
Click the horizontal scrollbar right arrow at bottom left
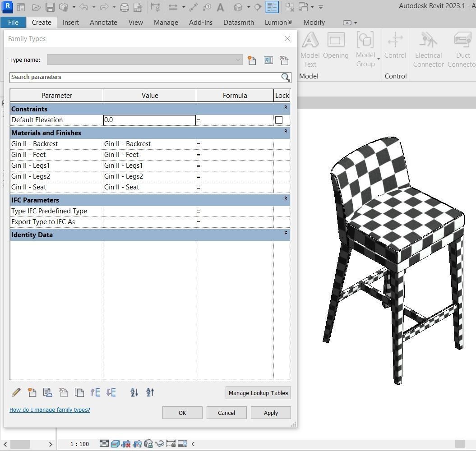(51, 444)
